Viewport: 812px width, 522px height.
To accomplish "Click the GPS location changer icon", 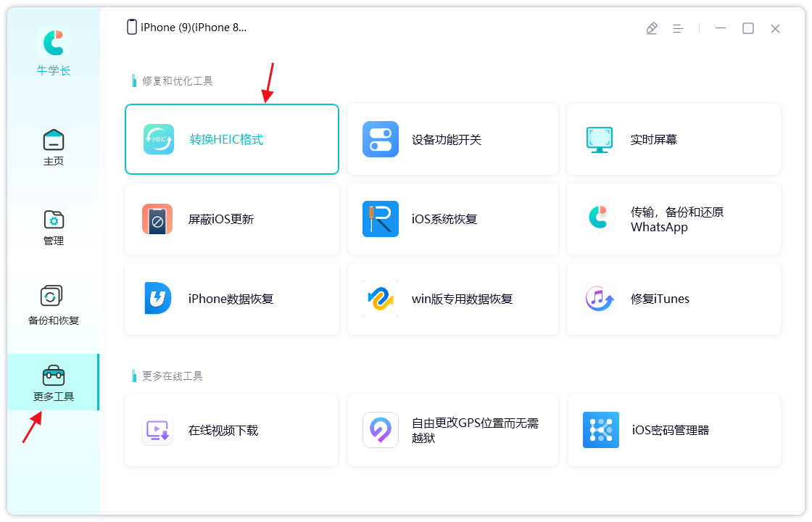I will 381,430.
